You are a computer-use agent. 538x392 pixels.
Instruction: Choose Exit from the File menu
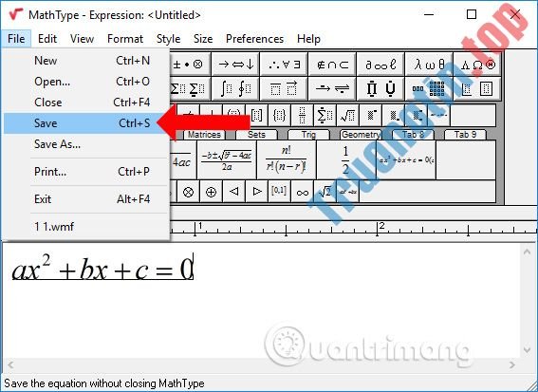tap(86, 199)
